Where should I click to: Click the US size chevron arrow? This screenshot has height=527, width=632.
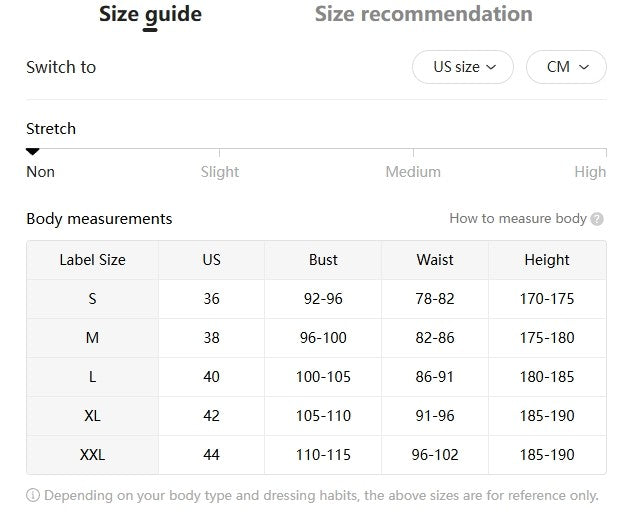click(x=491, y=67)
